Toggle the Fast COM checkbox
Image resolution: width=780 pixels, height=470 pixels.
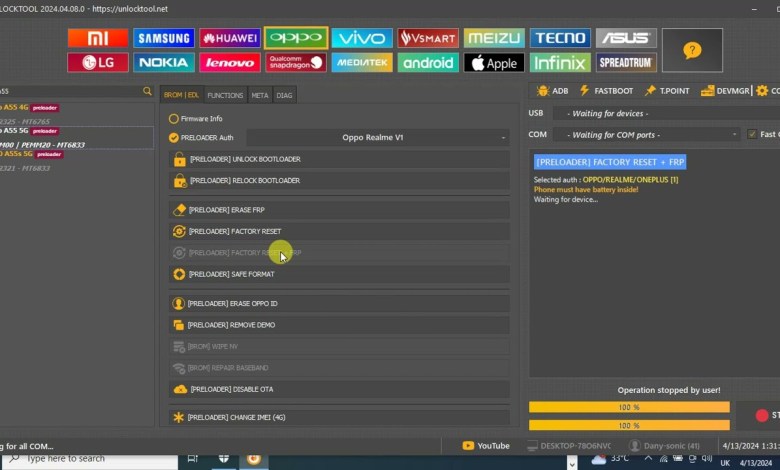tap(751, 134)
